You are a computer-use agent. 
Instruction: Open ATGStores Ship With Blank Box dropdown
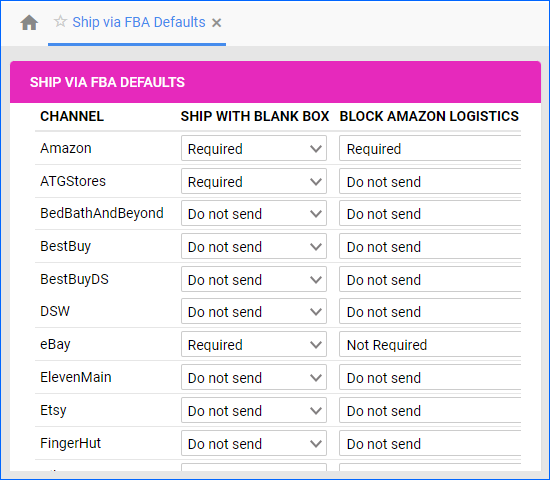(254, 181)
